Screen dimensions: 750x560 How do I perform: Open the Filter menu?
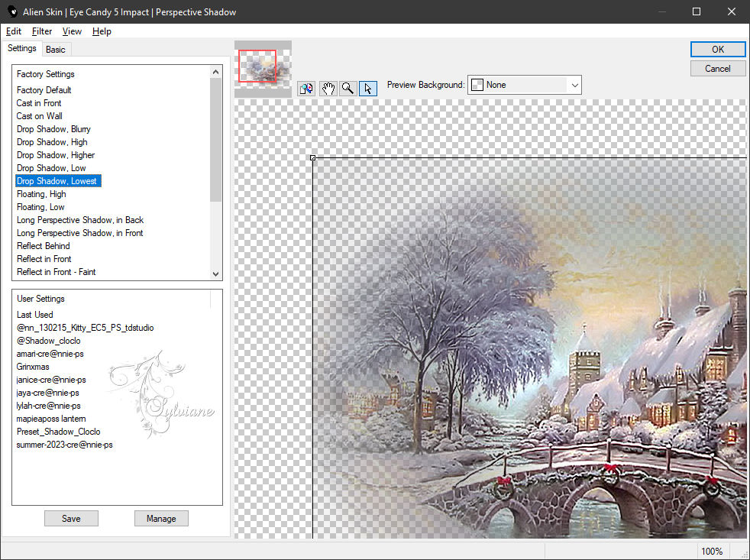click(x=42, y=31)
